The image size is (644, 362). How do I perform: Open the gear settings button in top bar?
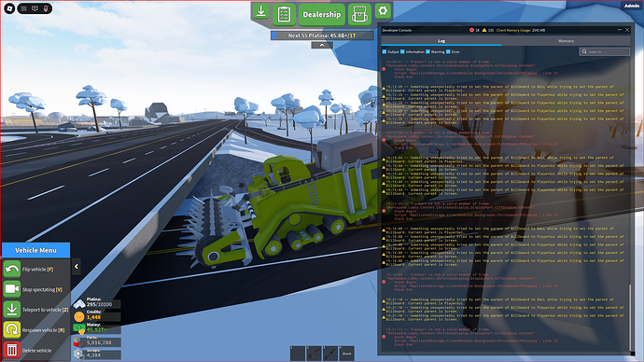coord(383,11)
